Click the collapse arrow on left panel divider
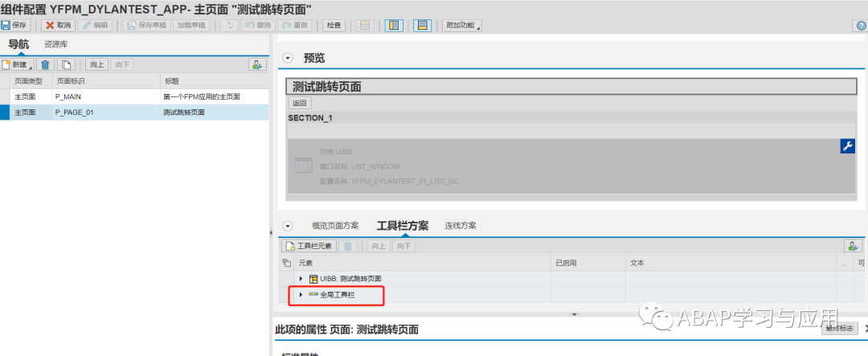 coord(272,232)
